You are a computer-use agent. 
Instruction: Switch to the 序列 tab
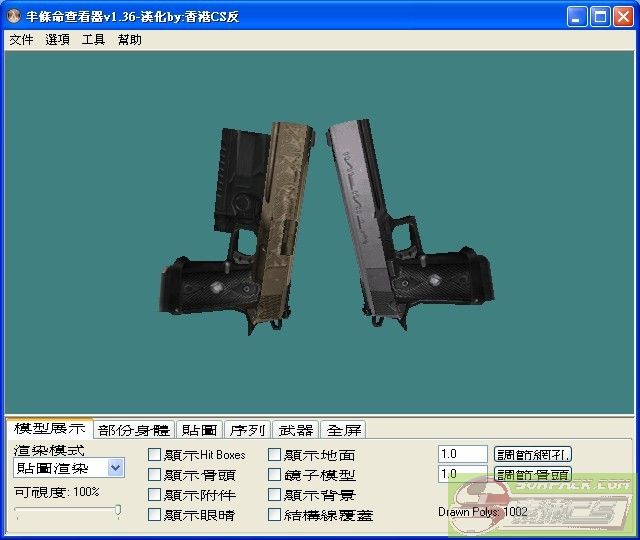(247, 430)
